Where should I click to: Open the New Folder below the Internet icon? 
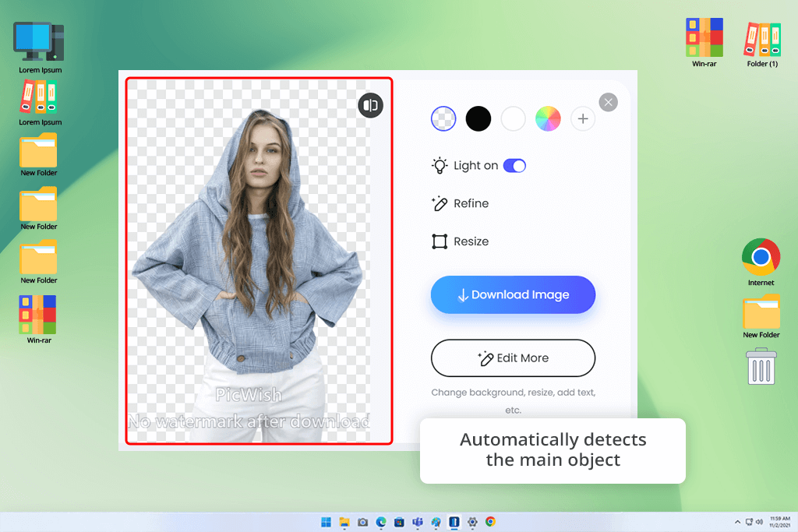coord(761,316)
